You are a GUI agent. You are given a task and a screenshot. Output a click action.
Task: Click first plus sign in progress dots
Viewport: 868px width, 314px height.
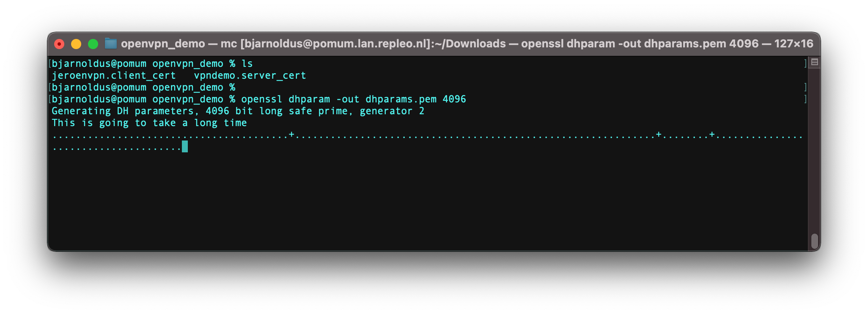(x=291, y=135)
